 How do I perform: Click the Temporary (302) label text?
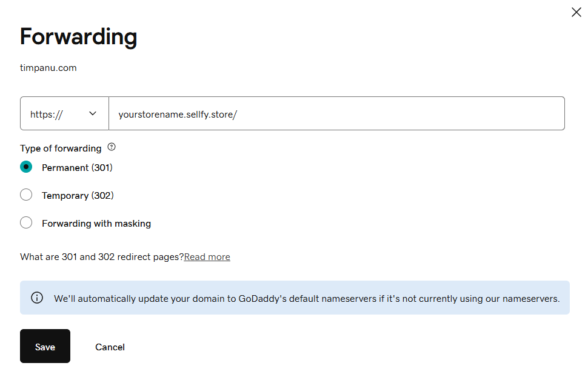point(78,196)
